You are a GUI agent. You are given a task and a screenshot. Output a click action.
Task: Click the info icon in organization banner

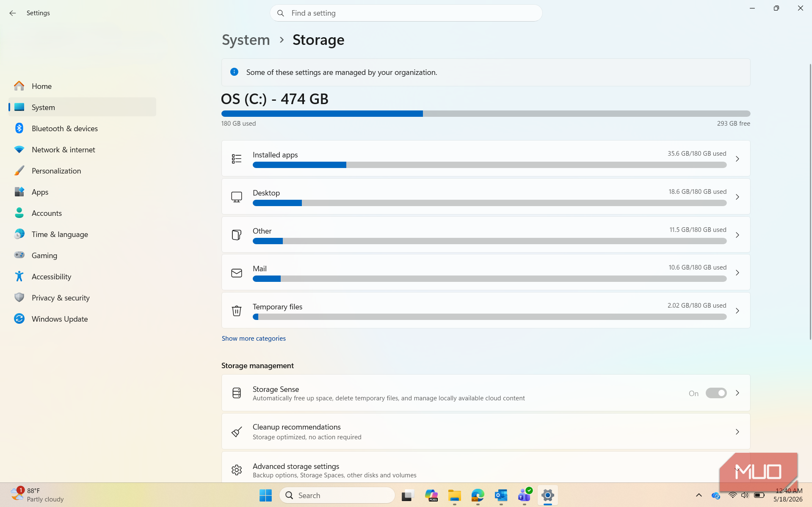(x=234, y=72)
